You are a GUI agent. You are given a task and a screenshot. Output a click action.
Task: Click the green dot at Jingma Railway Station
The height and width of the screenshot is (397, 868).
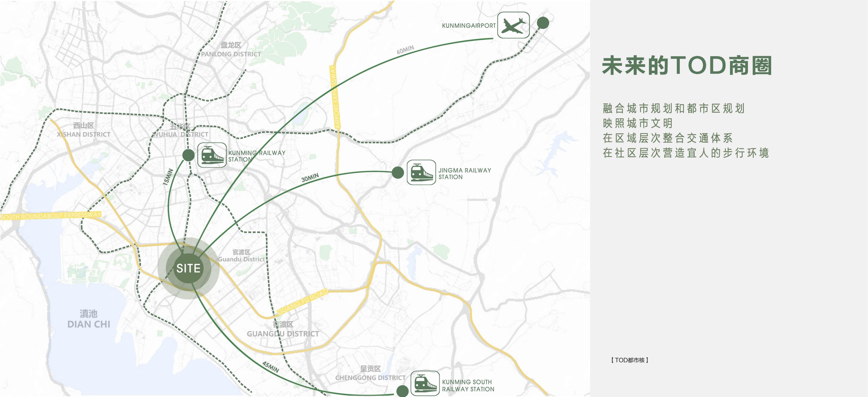(x=398, y=173)
